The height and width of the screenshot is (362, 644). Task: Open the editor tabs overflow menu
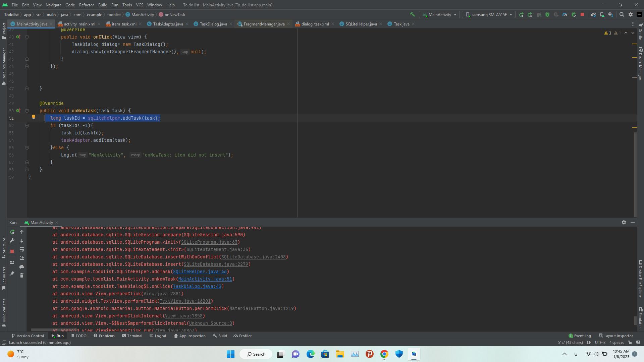coord(633,24)
